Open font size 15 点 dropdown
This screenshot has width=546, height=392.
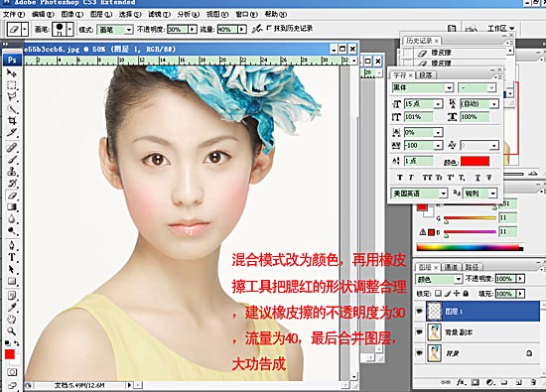click(x=438, y=104)
